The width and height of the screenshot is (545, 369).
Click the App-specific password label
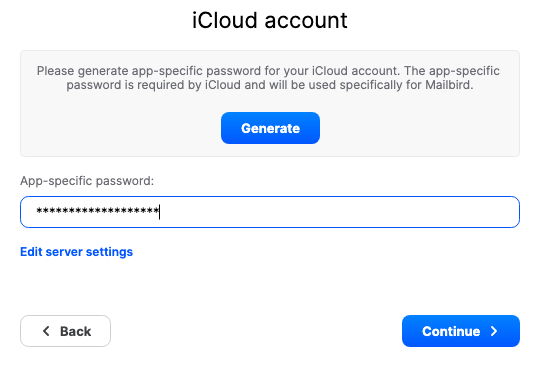(87, 181)
